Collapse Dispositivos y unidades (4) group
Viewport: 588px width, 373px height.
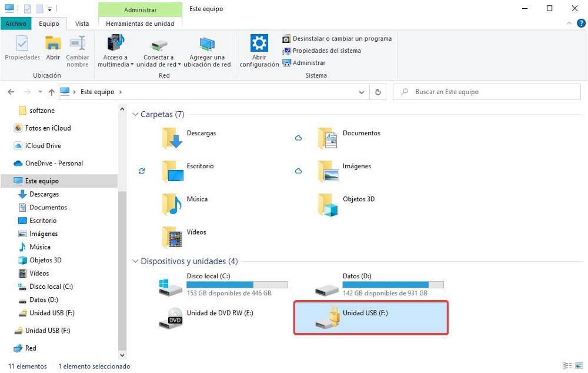(135, 261)
